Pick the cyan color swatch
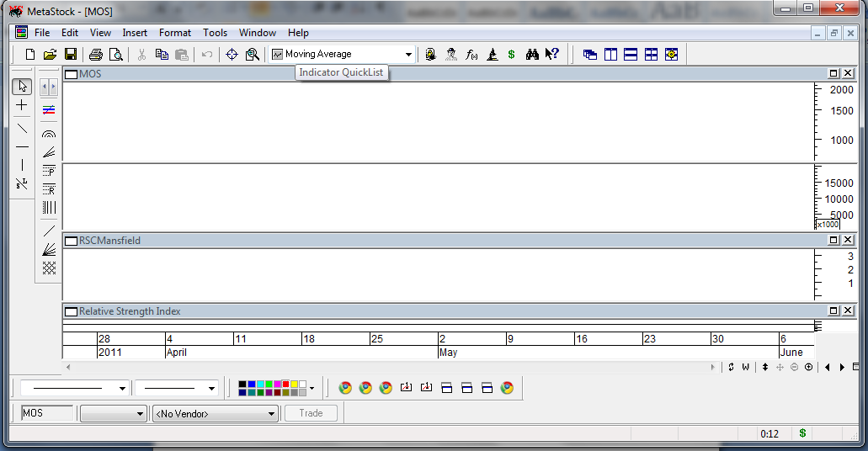Viewport: 868px width, 451px height. click(x=260, y=384)
